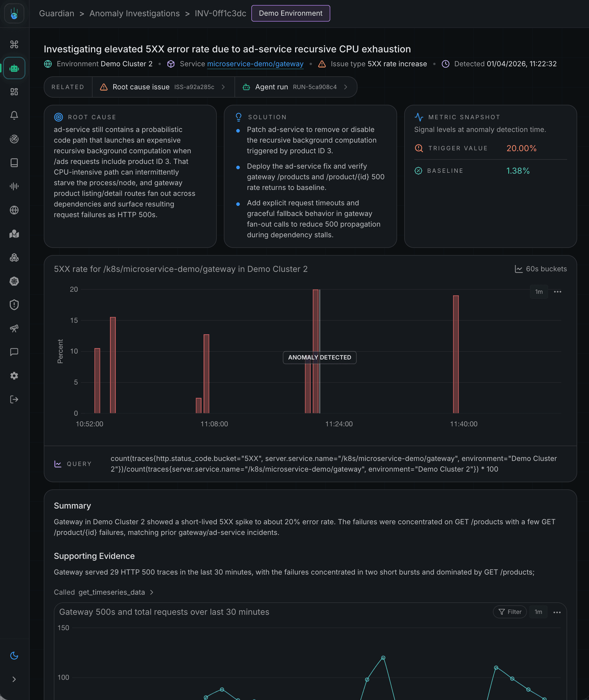Screen dimensions: 589x700
Task: Open Anomaly Investigations breadcrumb
Action: 134,13
